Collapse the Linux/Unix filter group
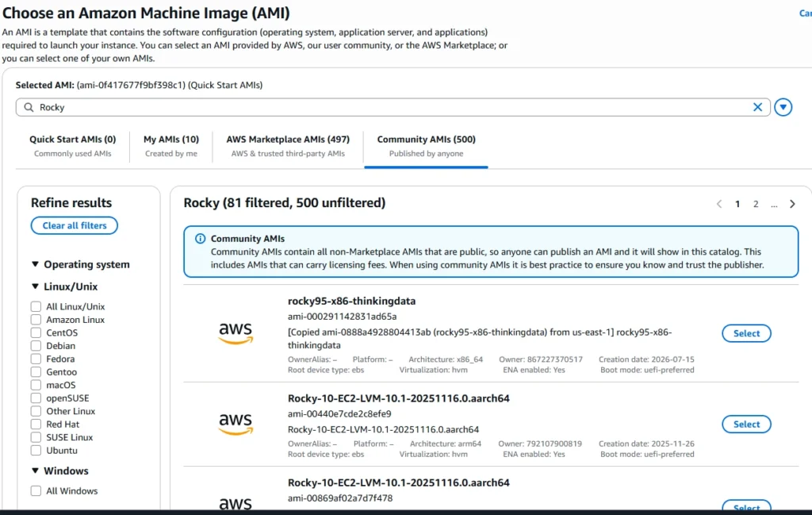Image resolution: width=812 pixels, height=515 pixels. (65, 286)
